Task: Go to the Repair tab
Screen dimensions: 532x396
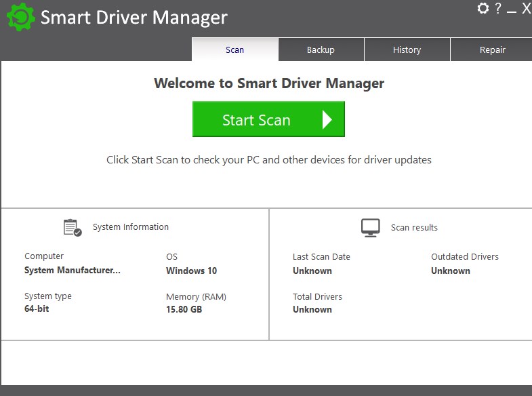Action: pyautogui.click(x=492, y=49)
